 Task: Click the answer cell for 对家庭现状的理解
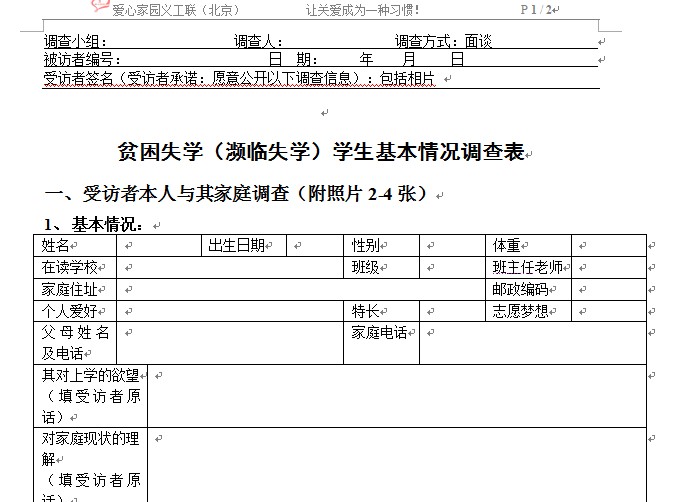pyautogui.click(x=396, y=465)
